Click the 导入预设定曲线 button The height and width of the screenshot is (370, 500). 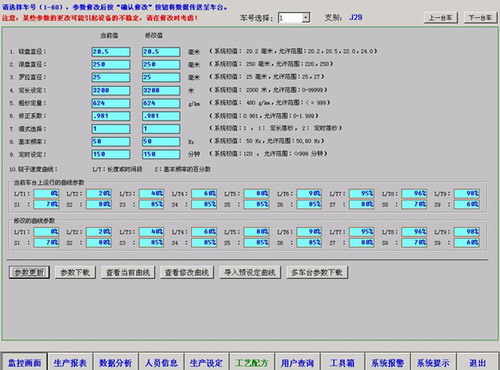tap(250, 272)
